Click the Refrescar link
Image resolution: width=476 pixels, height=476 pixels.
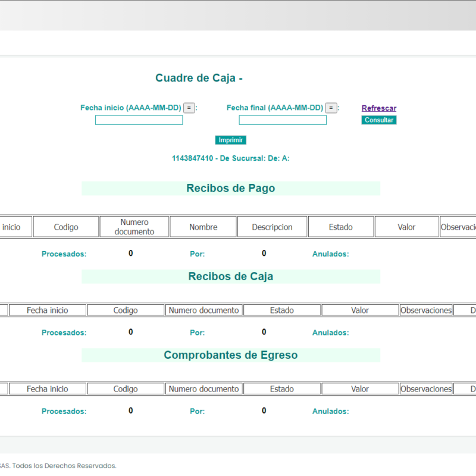378,108
